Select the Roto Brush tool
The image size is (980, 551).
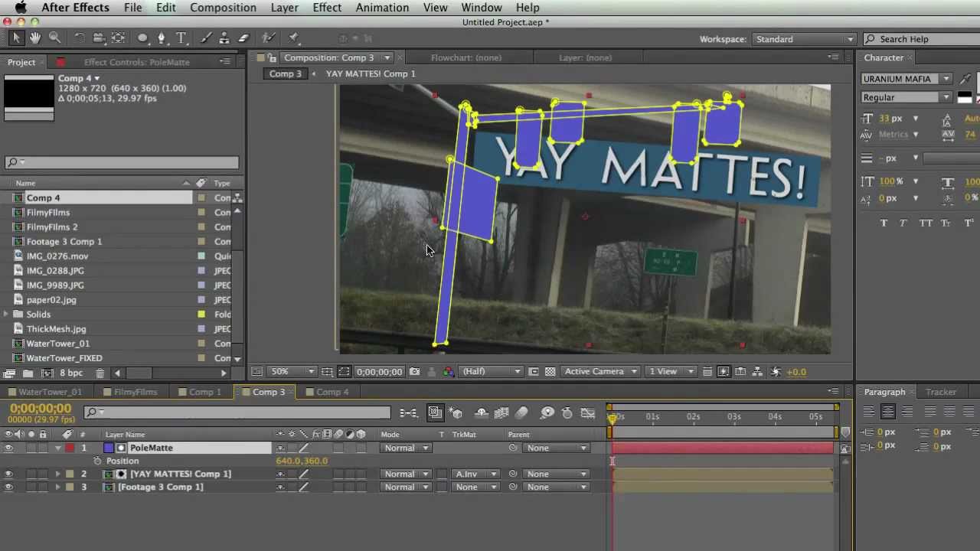[268, 38]
